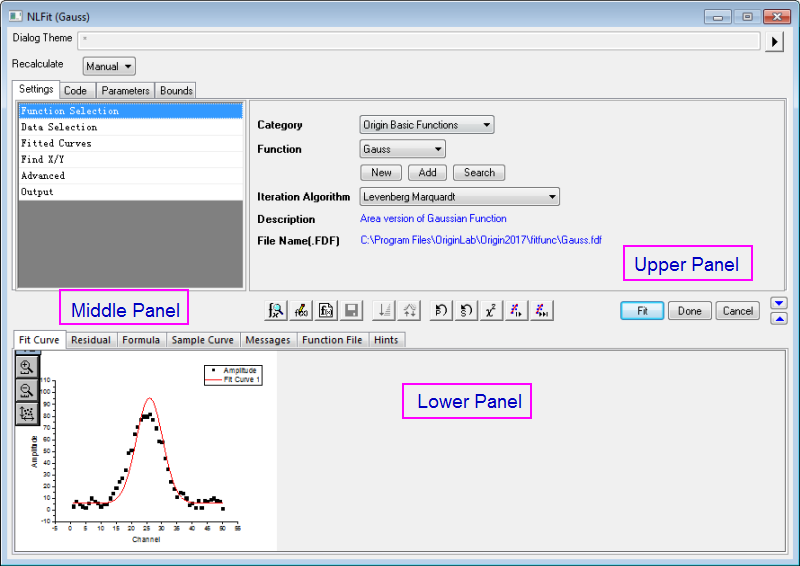Open the Category dropdown
Image resolution: width=800 pixels, height=566 pixels.
click(426, 125)
